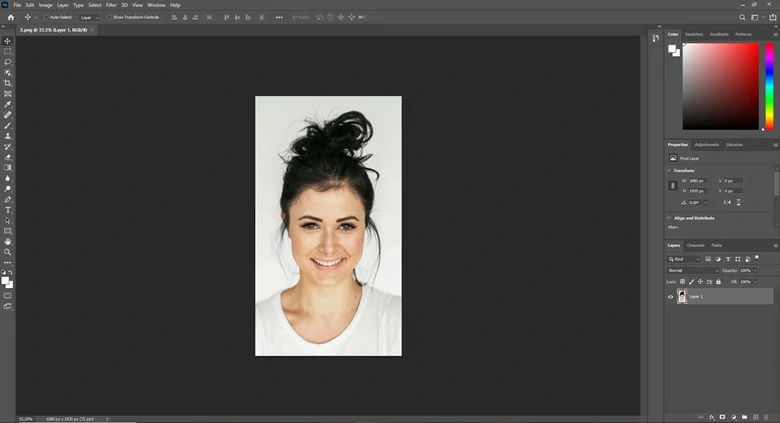
Task: Click the foreground color swatch in toolbox
Action: (x=5, y=281)
